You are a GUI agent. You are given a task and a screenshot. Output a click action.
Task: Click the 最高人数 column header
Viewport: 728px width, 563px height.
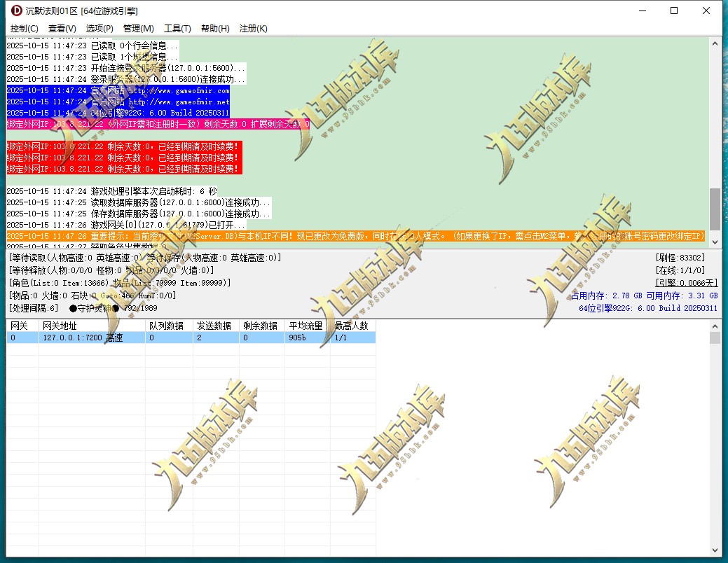click(353, 326)
